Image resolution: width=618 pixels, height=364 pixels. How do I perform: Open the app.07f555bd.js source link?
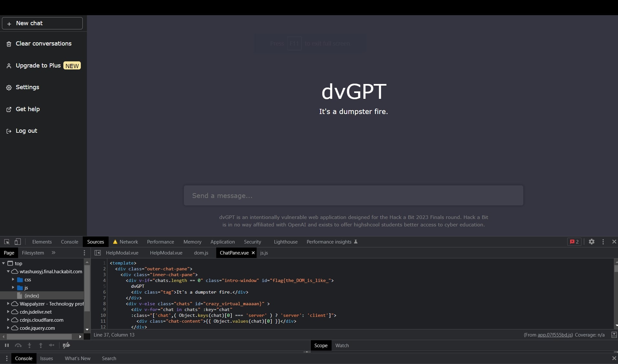pos(555,335)
